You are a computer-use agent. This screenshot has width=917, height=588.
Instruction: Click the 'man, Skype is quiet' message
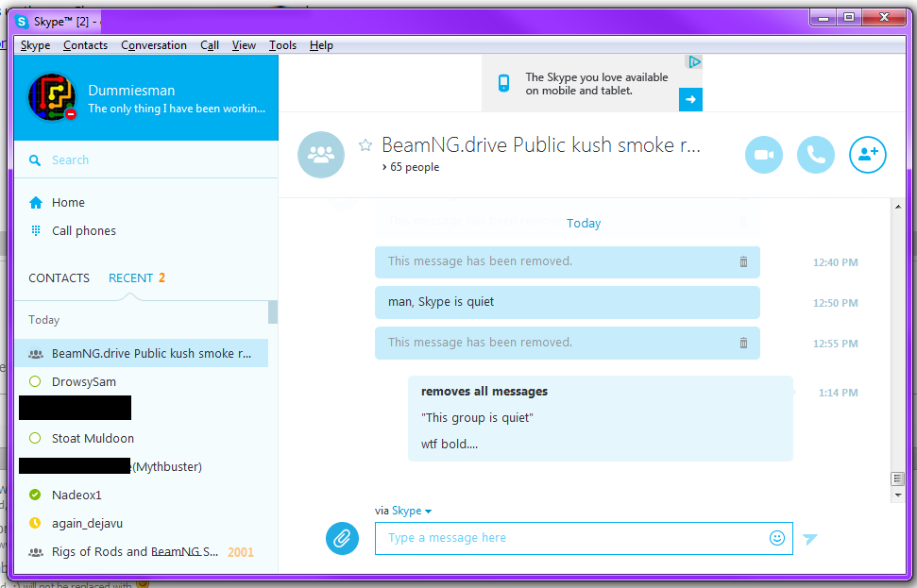click(x=568, y=302)
